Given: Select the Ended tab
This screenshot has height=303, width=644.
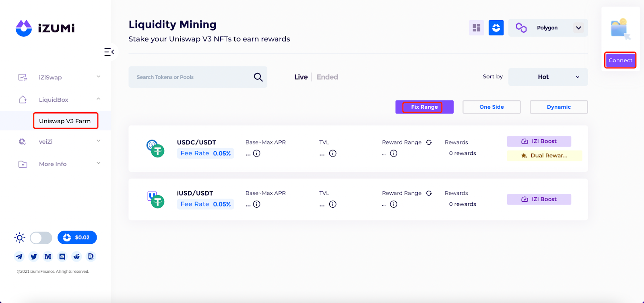Looking at the screenshot, I should [x=327, y=77].
